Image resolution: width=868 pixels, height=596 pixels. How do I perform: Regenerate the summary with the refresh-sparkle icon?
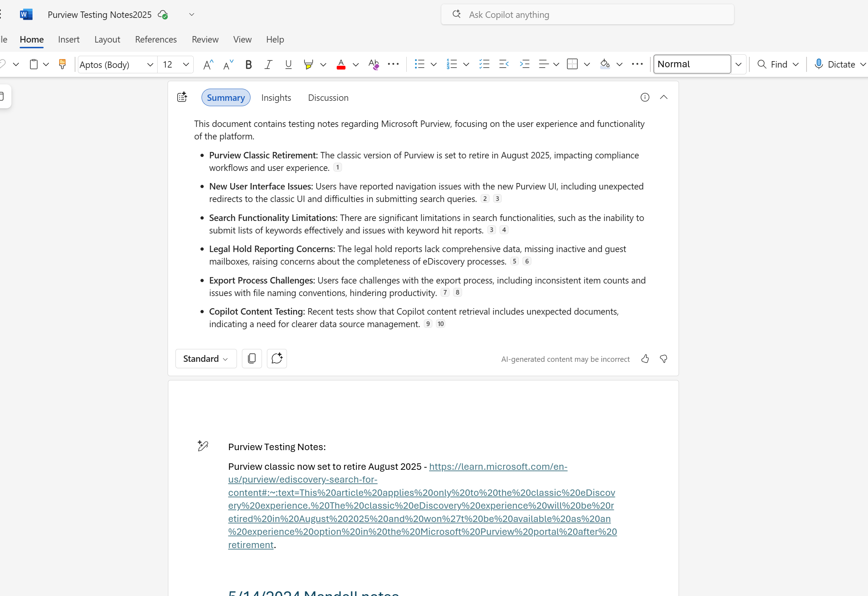[x=277, y=359]
